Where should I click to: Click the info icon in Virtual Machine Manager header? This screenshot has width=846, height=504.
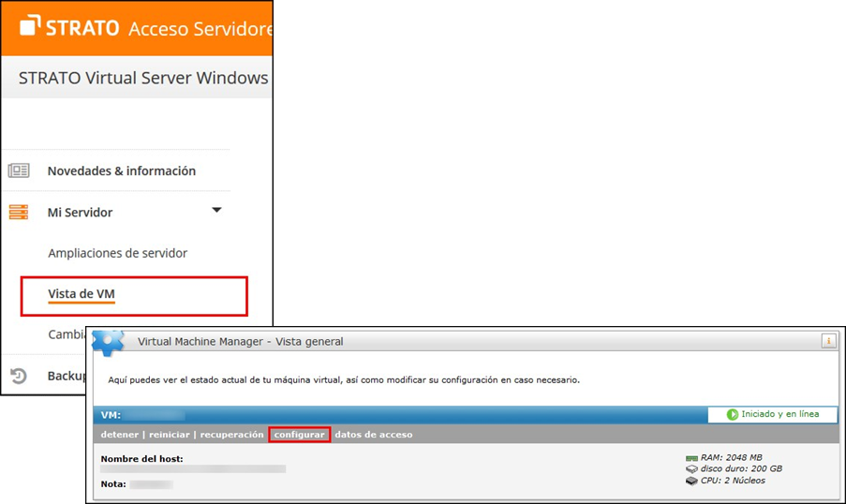click(828, 341)
